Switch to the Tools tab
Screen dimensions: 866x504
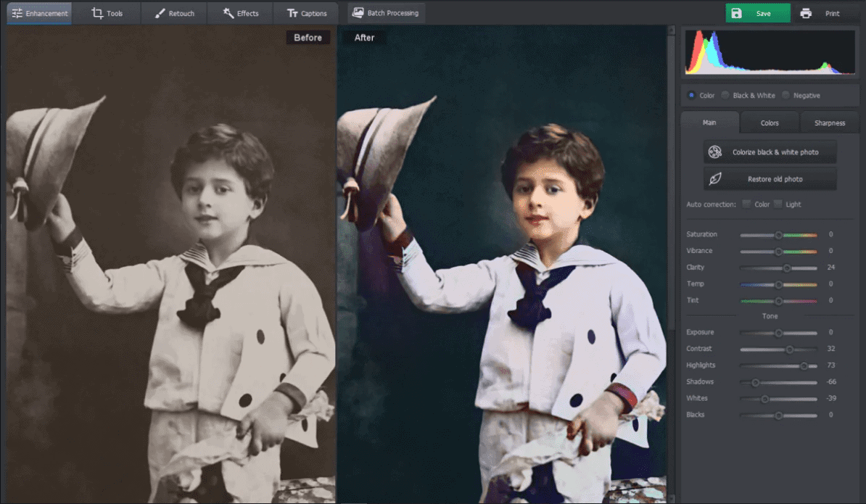coord(107,13)
